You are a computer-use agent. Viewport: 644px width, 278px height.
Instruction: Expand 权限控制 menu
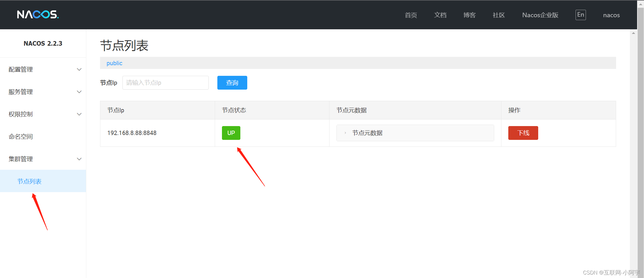[x=43, y=114]
